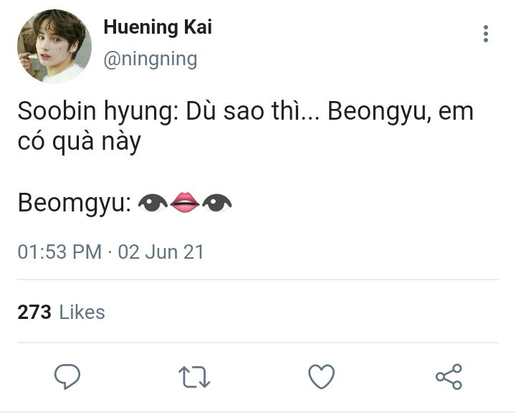Click the word Likes beside the count
The width and height of the screenshot is (516, 420).
click(x=82, y=312)
